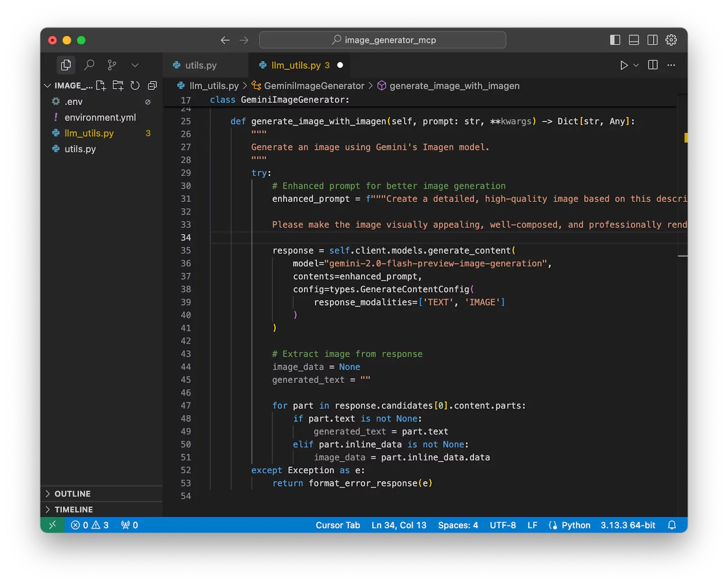Click the return format_error_response(e) line

[352, 483]
